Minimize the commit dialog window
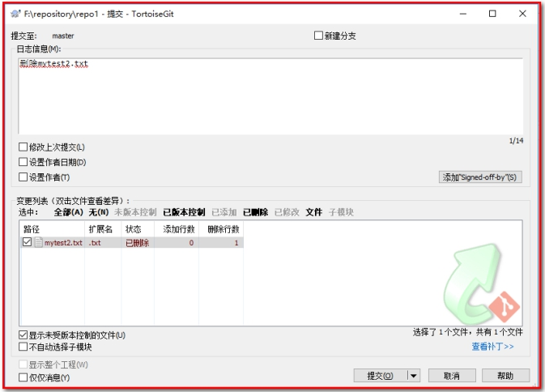 point(463,14)
